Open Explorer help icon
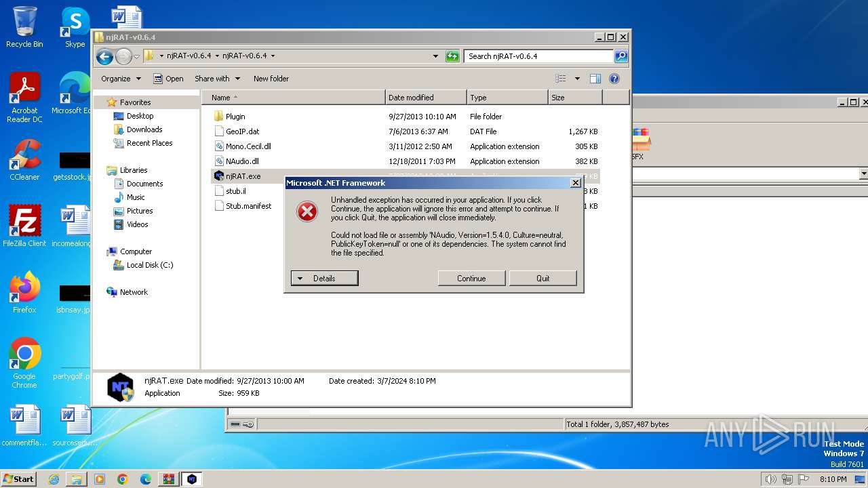868x488 pixels. (x=614, y=79)
